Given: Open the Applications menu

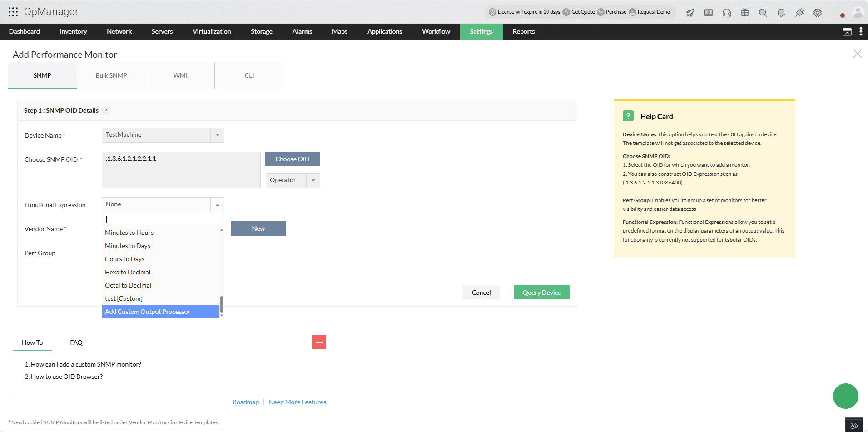Looking at the screenshot, I should point(385,31).
